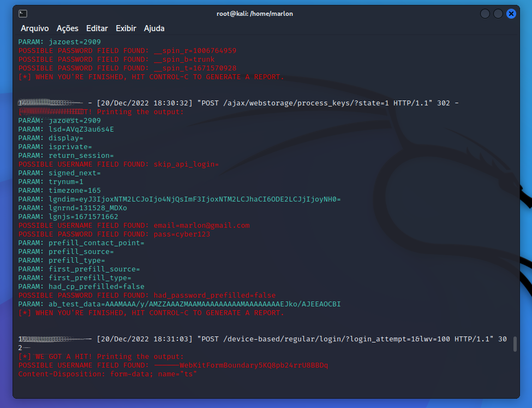Click the line PARAM: display=
The height and width of the screenshot is (408, 532).
[51, 138]
